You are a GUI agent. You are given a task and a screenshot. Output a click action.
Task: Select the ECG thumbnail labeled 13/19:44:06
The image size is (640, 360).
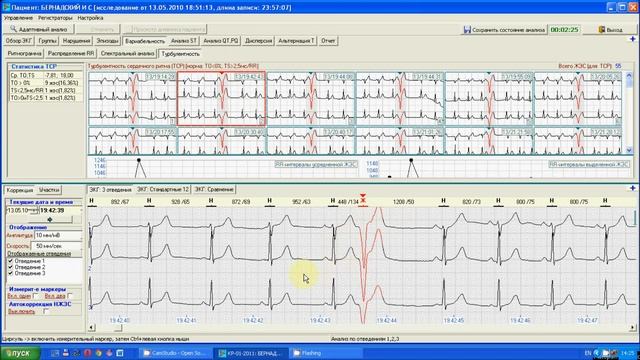(x=311, y=99)
